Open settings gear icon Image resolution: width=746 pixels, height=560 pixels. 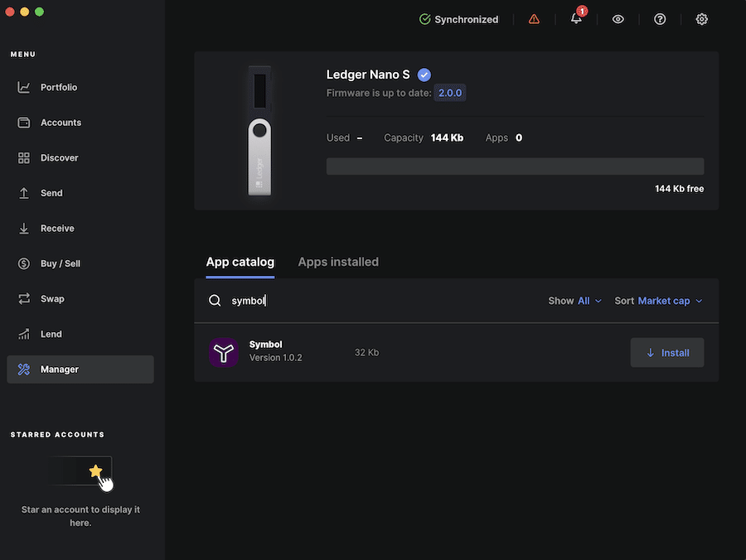702,19
